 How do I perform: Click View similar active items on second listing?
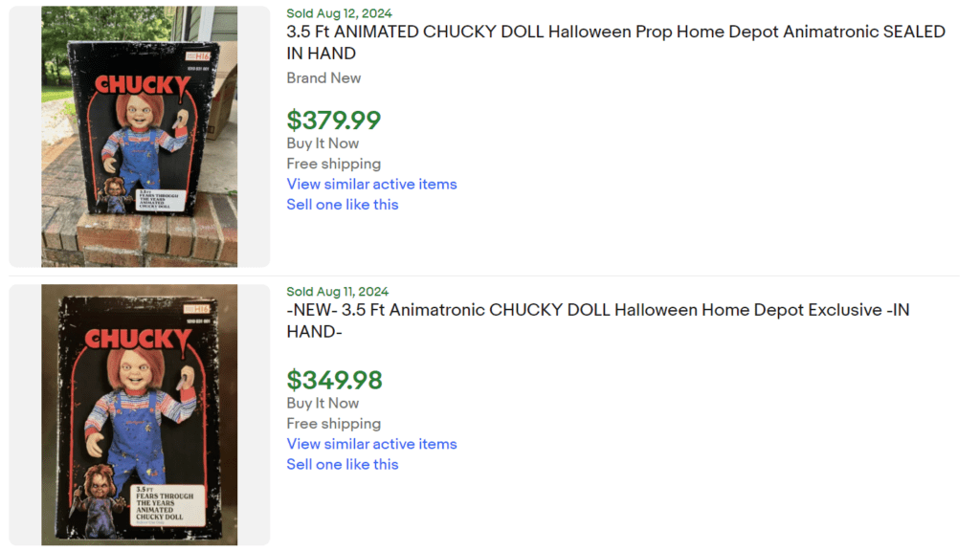click(371, 444)
